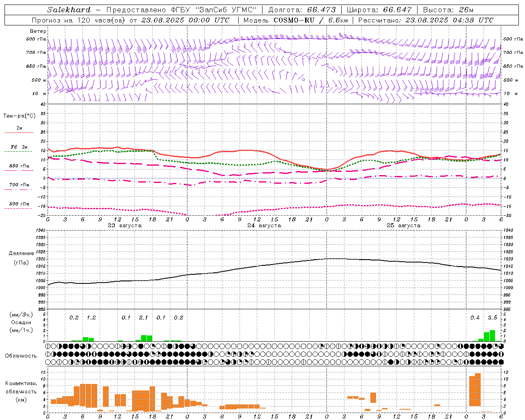Image resolution: width=525 pixels, height=420 pixels.
Task: Click the "Облачность" cloud cover label
Action: [x=21, y=356]
